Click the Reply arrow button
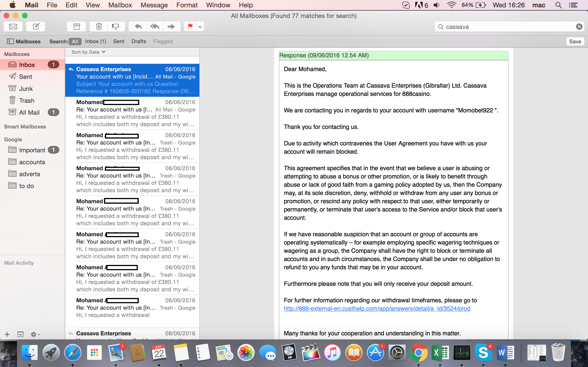This screenshot has height=367, width=588. pos(138,26)
